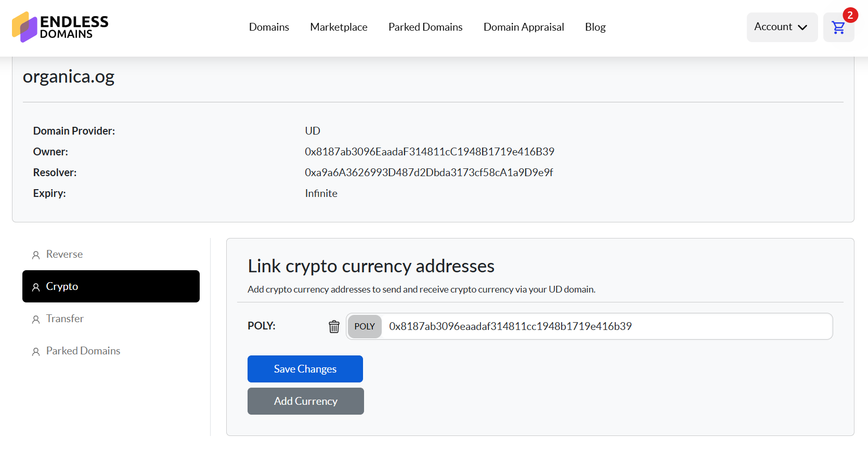
Task: Open the shopping cart
Action: (x=838, y=28)
